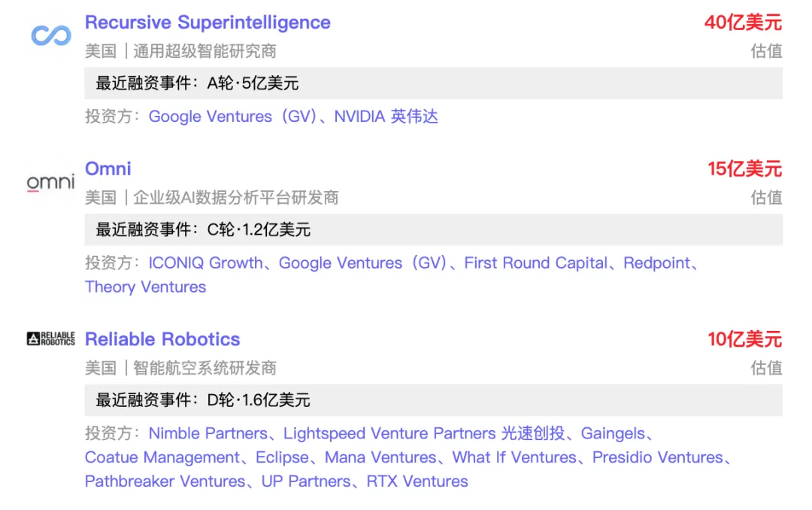
Task: Open the Nimble Partners investor link
Action: pyautogui.click(x=208, y=433)
